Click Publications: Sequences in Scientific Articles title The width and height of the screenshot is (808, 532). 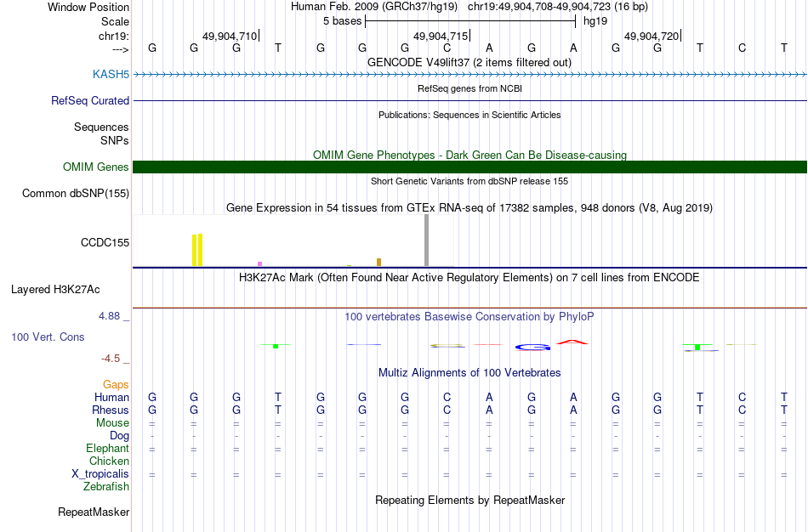click(469, 115)
